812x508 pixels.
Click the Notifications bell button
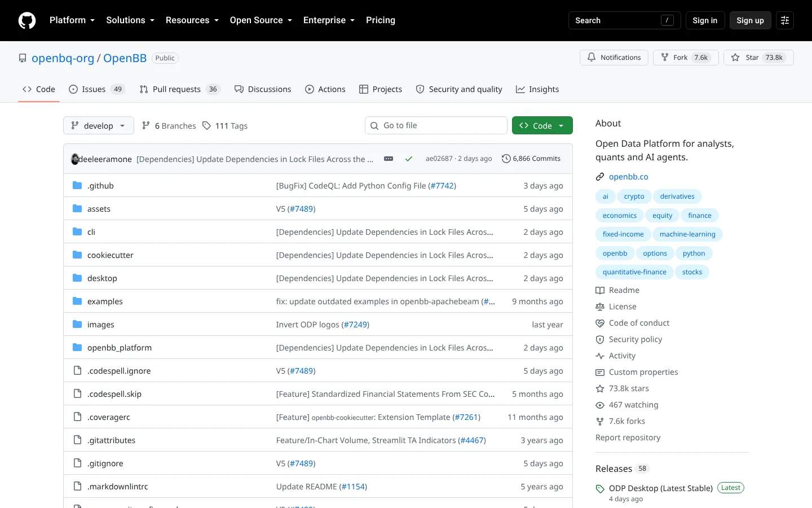coord(614,58)
